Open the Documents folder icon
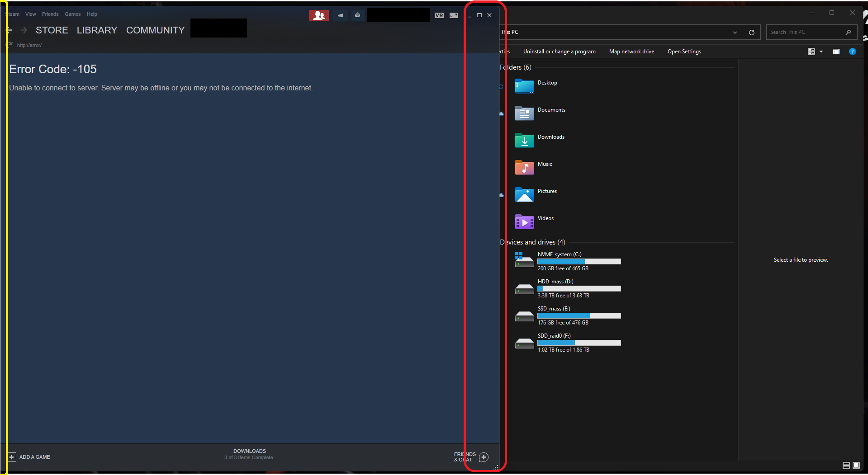868x475 pixels. 524,113
